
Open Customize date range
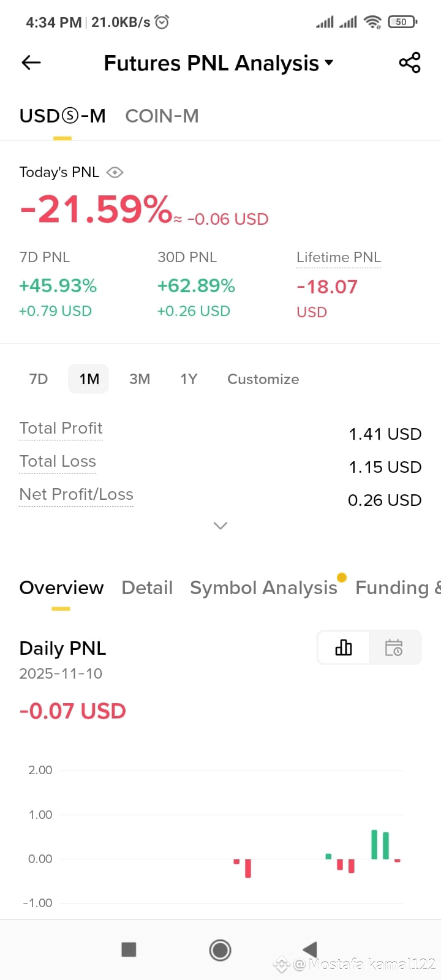(263, 379)
